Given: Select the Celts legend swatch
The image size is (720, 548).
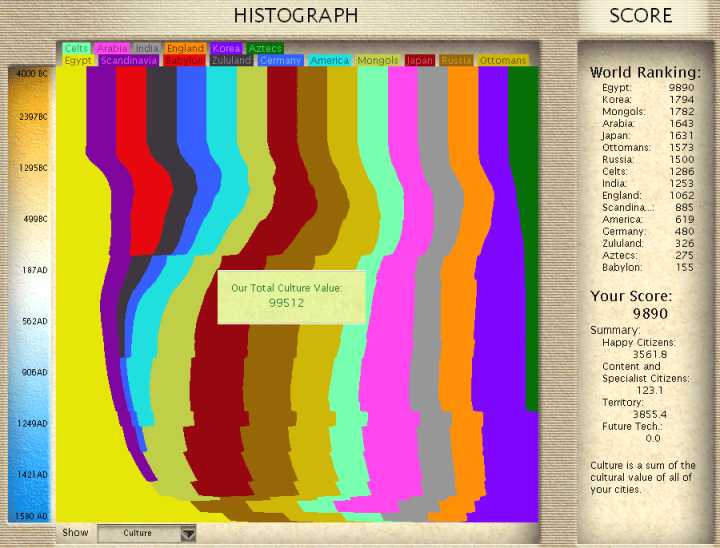Looking at the screenshot, I should [76, 48].
